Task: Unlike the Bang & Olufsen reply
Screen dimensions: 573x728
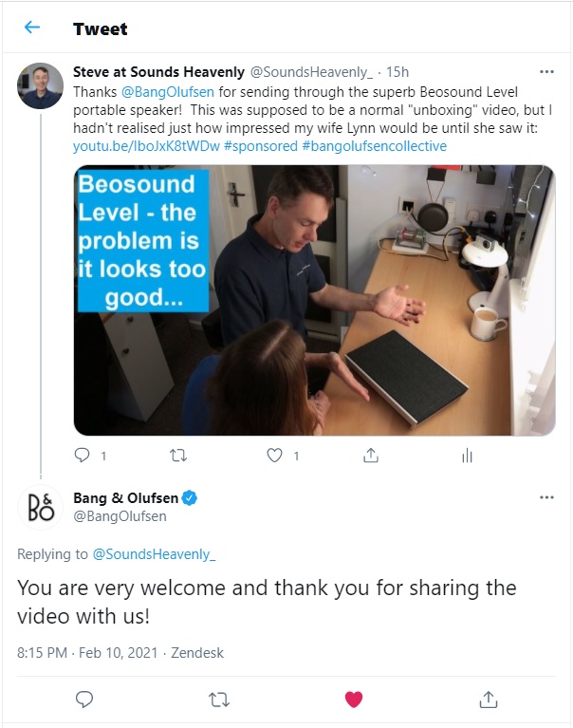Action: coord(354,700)
